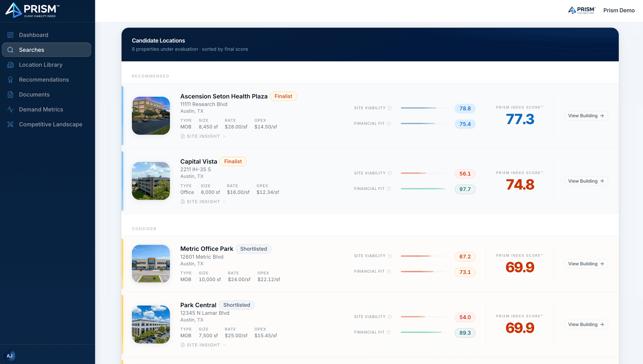643x364 pixels.
Task: Click the 97.7 Financial Fit value
Action: [465, 189]
